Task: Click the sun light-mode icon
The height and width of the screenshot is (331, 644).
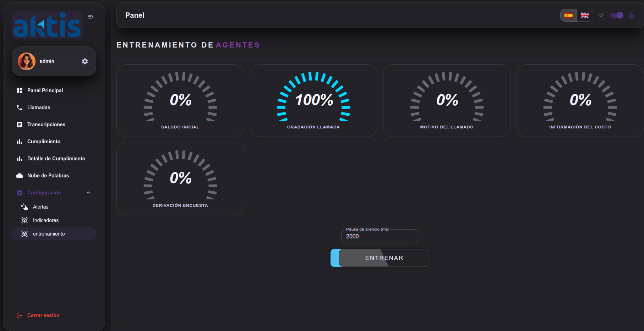Action: pyautogui.click(x=601, y=15)
